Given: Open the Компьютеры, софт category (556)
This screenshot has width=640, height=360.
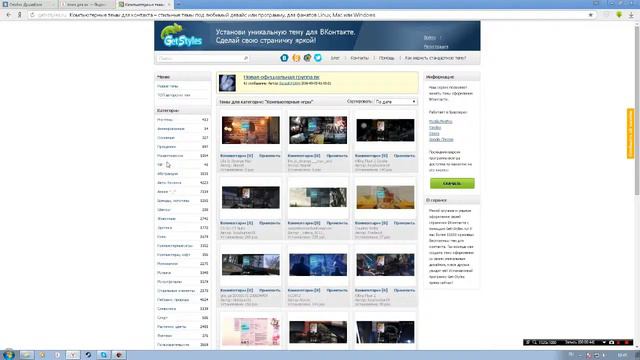Looking at the screenshot, I should point(182,255).
